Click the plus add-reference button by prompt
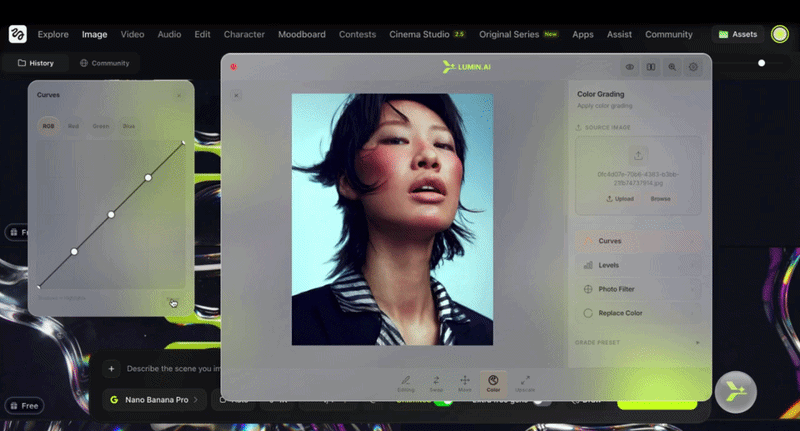 click(x=111, y=369)
